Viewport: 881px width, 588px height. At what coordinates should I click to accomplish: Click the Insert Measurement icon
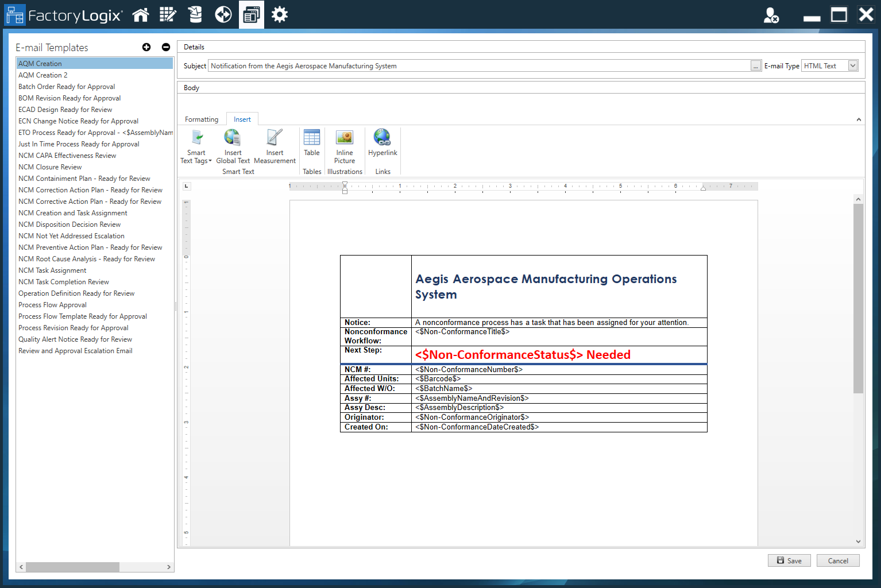click(275, 146)
